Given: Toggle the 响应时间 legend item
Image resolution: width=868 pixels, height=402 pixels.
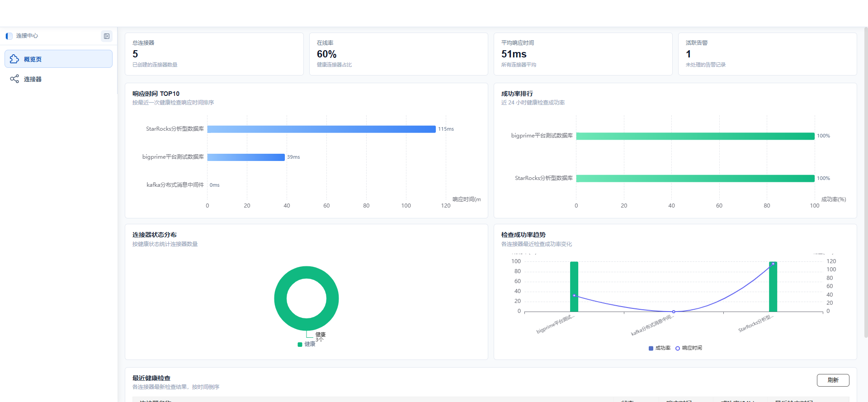Looking at the screenshot, I should (689, 348).
